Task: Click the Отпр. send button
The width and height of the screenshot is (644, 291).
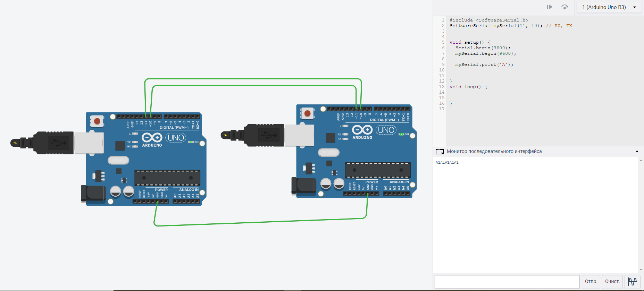Action: [x=591, y=282]
